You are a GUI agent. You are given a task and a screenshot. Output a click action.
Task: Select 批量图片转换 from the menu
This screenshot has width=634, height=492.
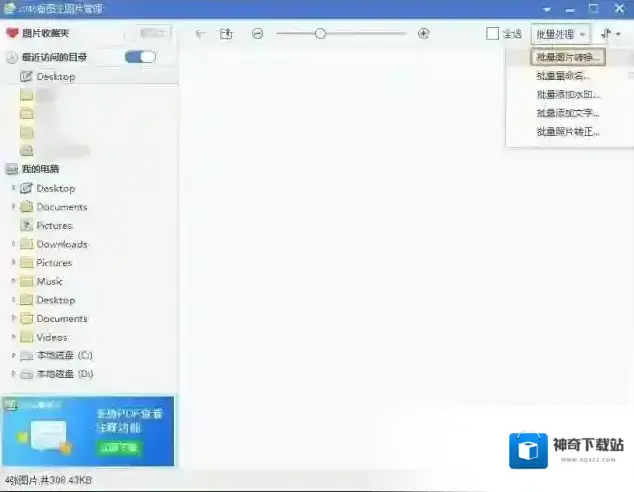[567, 57]
